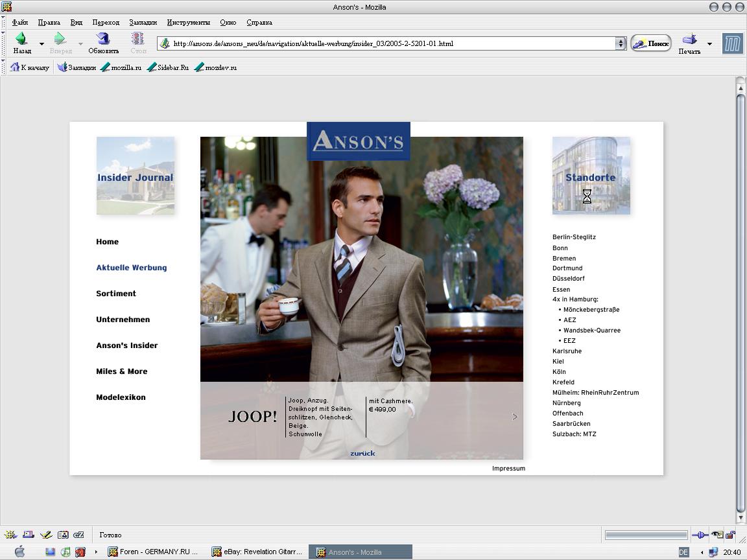The image size is (747, 560).
Task: Toggle online/offline plug icon in status bar
Action: click(700, 535)
